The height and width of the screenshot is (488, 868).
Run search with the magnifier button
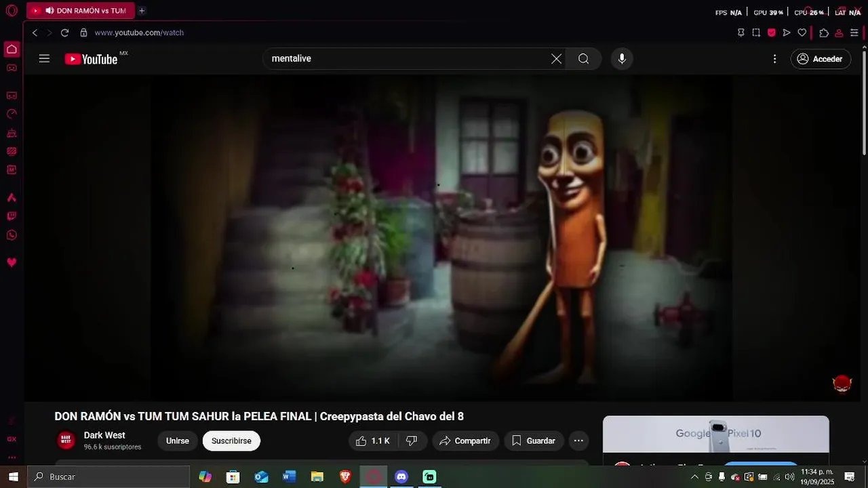[583, 59]
